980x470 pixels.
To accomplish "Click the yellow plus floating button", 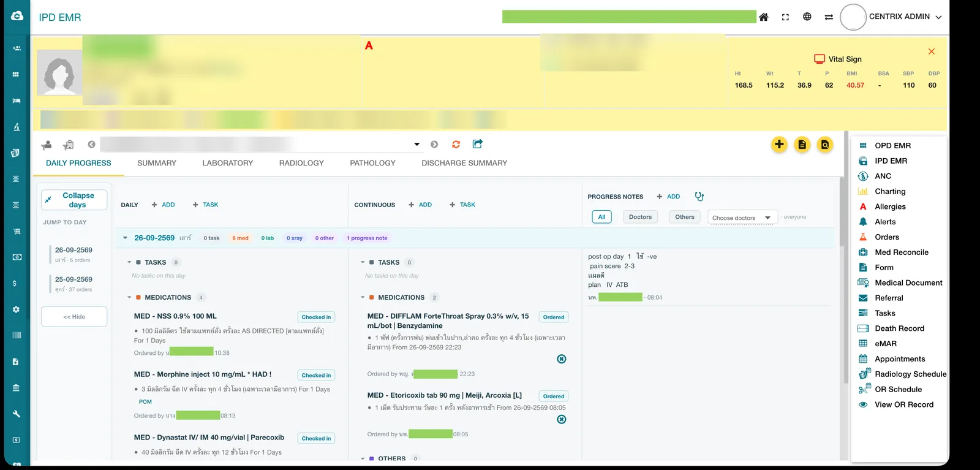I will click(x=779, y=145).
